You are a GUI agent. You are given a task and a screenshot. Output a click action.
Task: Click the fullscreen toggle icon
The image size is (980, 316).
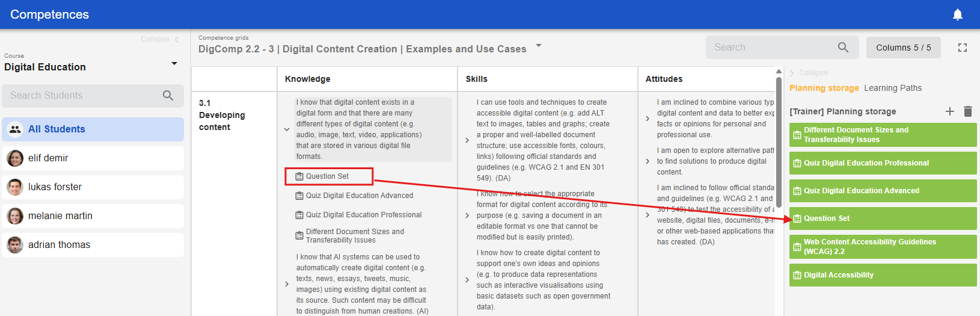pyautogui.click(x=963, y=48)
